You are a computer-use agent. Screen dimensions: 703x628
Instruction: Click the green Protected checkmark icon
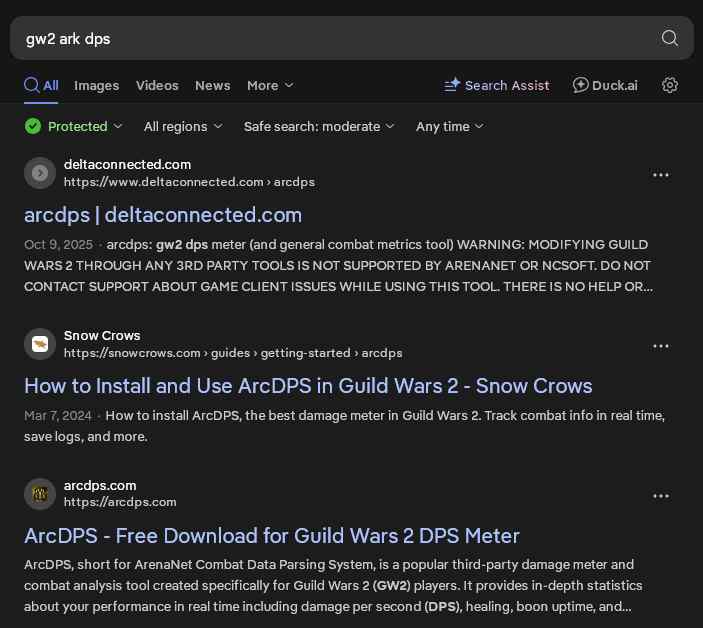click(x=33, y=126)
